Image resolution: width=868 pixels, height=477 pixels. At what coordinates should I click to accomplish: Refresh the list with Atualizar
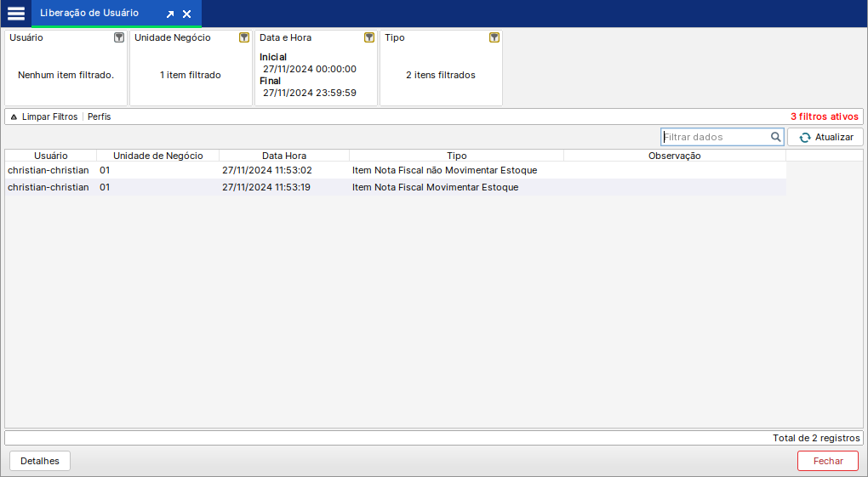825,137
